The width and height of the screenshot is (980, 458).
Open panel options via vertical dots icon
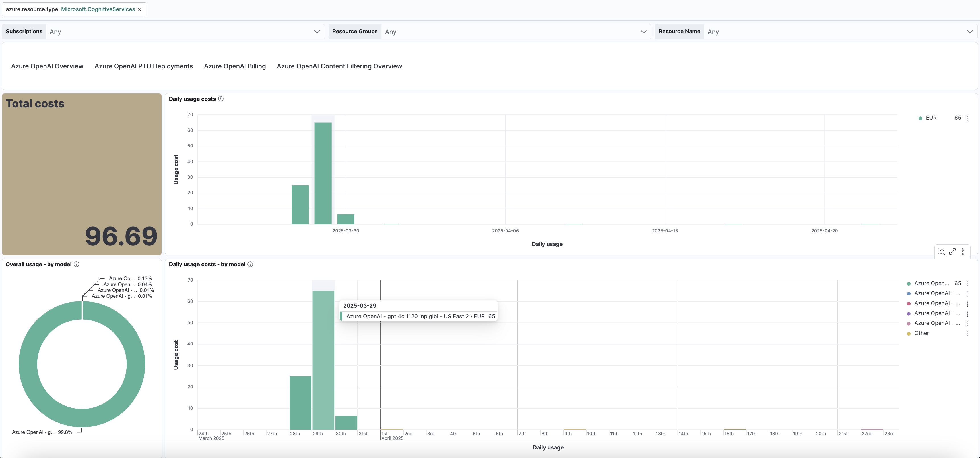click(963, 251)
